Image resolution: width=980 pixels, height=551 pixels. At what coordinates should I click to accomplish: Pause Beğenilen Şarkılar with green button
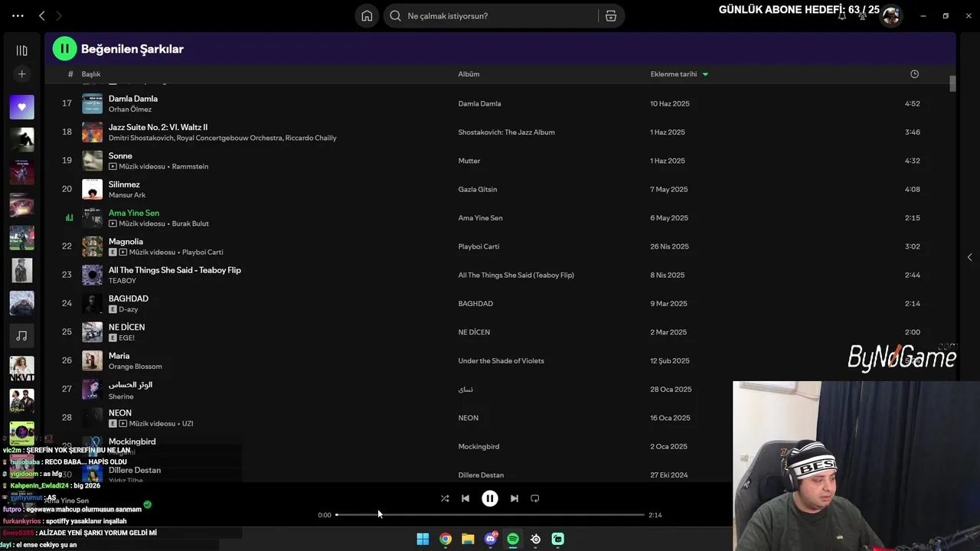[64, 49]
